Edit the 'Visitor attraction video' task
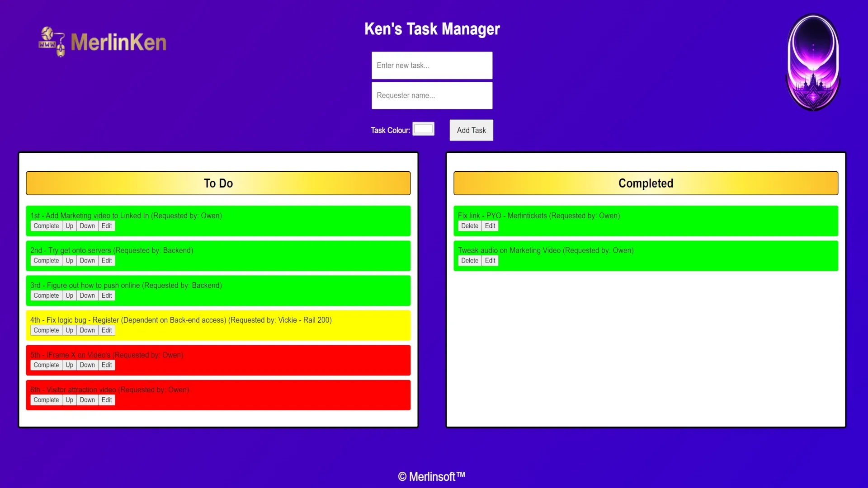Screen dimensions: 868x488 tap(106, 400)
